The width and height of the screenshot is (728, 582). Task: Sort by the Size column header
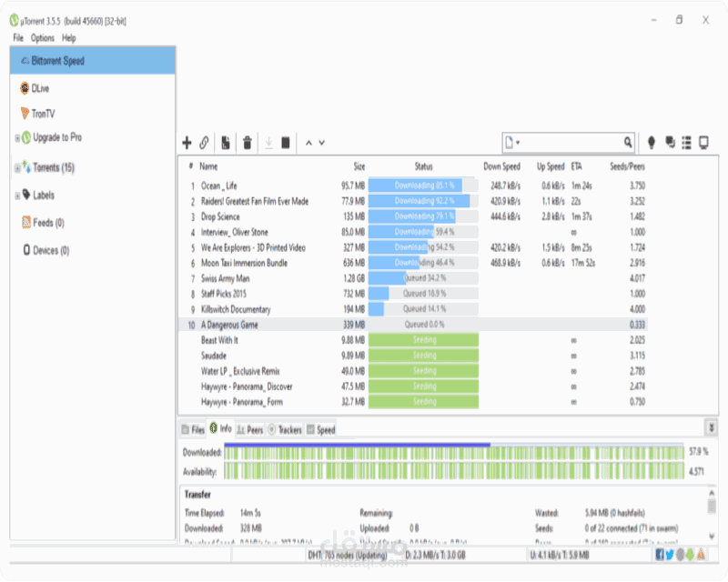click(x=359, y=166)
